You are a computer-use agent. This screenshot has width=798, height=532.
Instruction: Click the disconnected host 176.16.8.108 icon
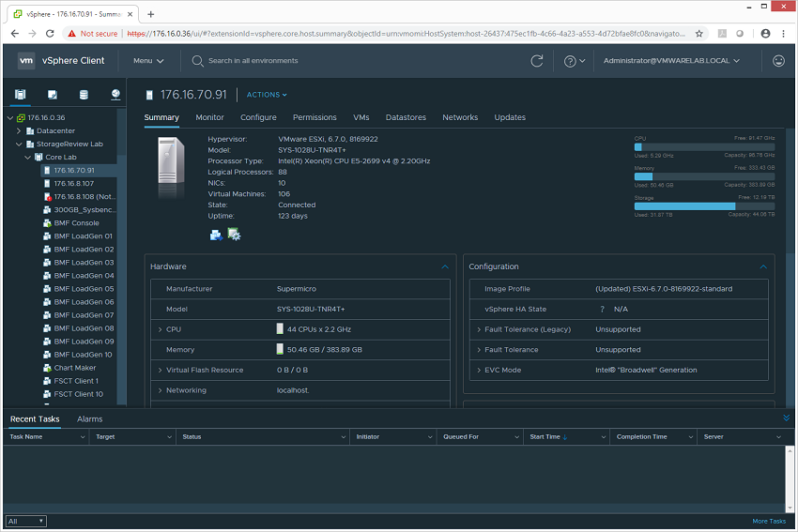(x=47, y=197)
